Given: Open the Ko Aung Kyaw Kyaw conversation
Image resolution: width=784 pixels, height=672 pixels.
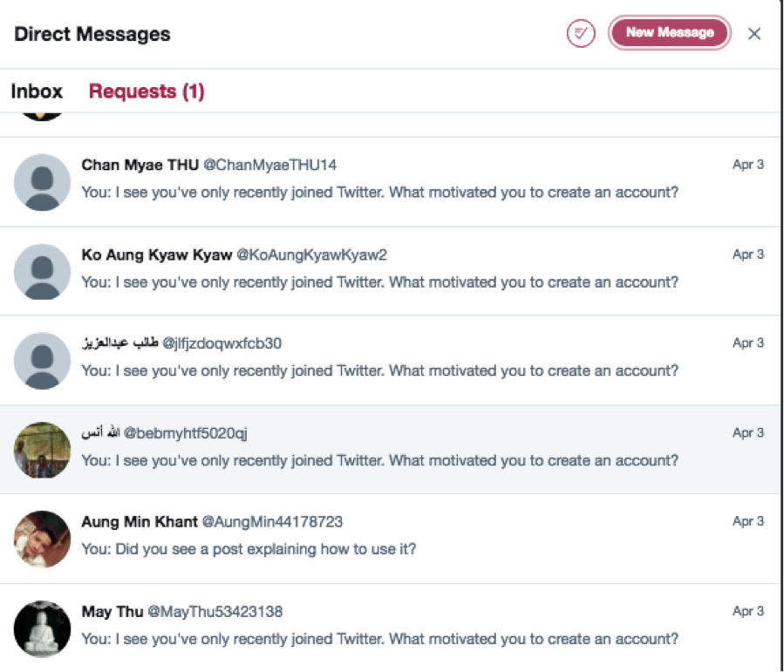Looking at the screenshot, I should click(391, 271).
